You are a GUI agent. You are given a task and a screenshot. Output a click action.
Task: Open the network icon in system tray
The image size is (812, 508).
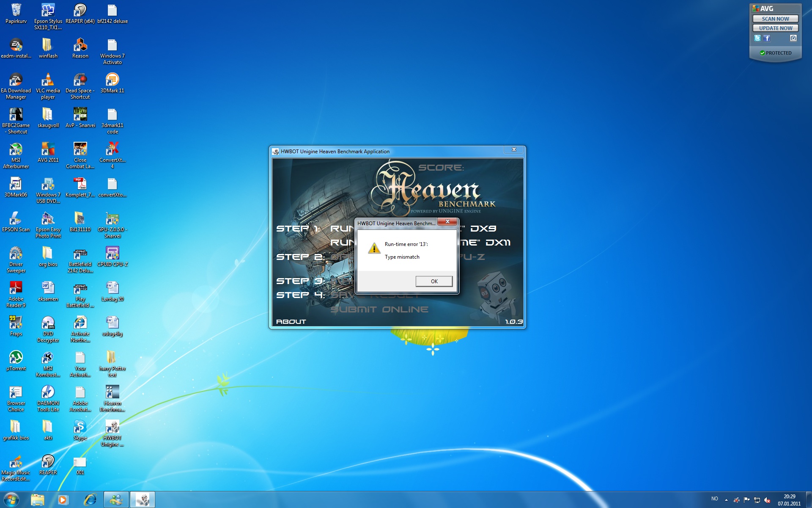click(757, 500)
